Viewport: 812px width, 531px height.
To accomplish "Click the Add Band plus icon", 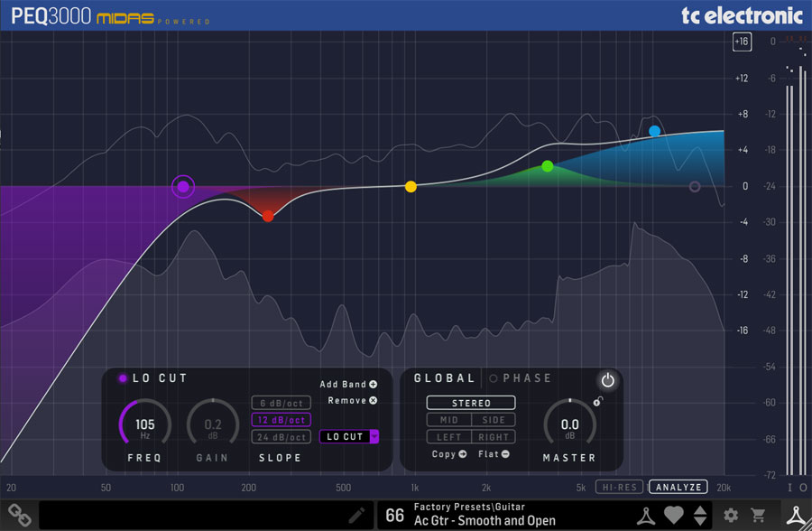I will tap(373, 384).
